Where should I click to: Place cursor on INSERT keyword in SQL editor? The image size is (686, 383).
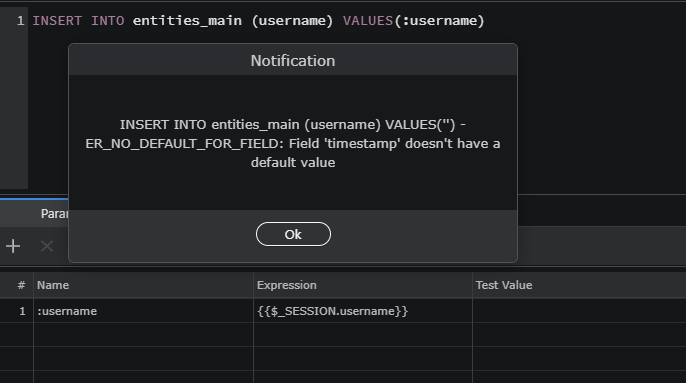(57, 21)
